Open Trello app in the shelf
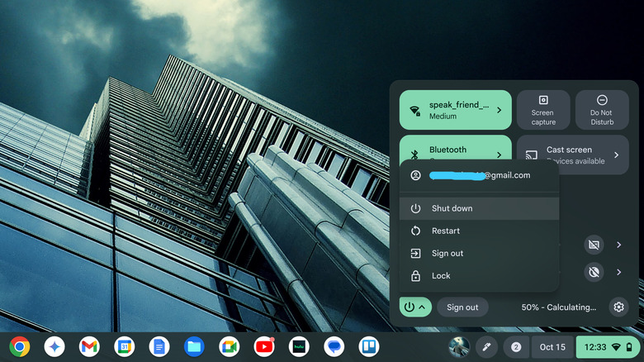The height and width of the screenshot is (362, 644). click(368, 346)
